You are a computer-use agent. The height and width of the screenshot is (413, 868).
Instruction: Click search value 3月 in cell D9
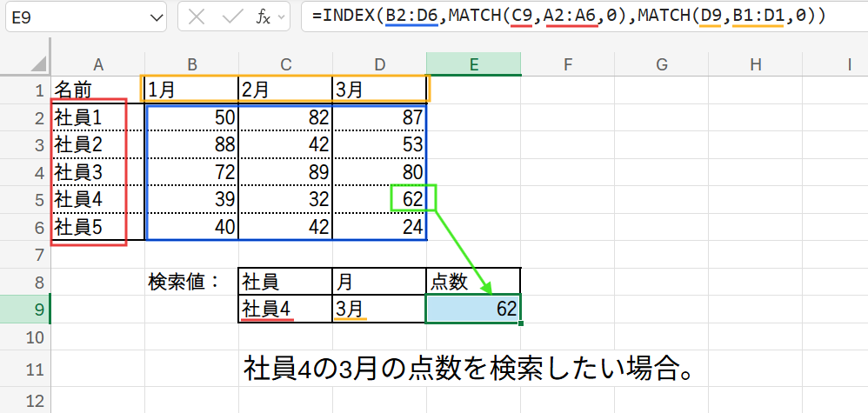(379, 309)
